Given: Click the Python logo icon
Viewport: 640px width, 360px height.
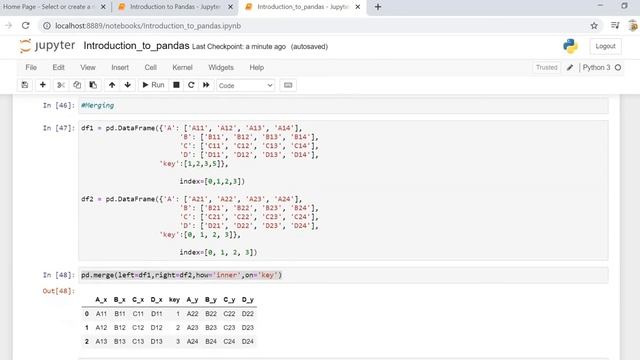Looking at the screenshot, I should [x=570, y=46].
